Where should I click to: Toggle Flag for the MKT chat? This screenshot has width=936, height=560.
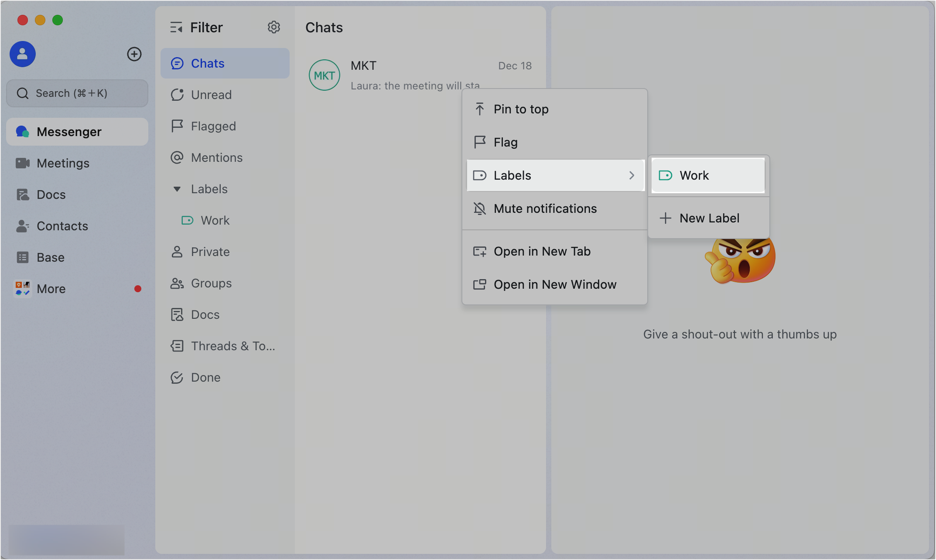coord(506,142)
